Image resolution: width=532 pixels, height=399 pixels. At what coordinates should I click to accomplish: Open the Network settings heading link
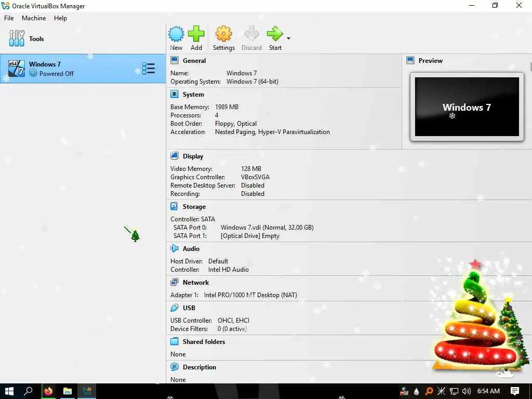[x=196, y=282]
